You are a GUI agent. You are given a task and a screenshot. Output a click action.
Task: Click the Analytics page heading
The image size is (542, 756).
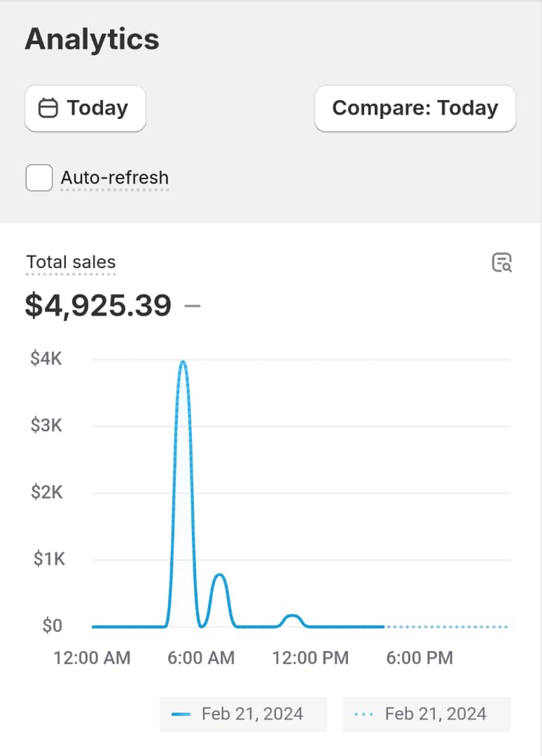click(92, 39)
